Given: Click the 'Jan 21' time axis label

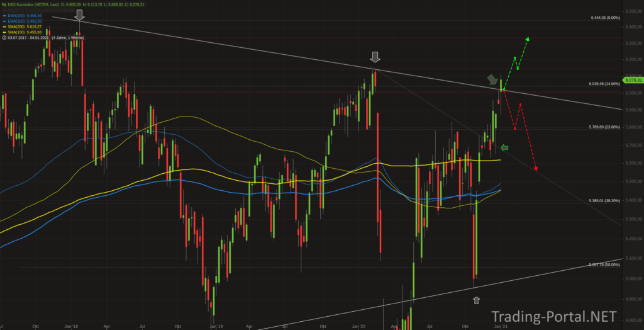Looking at the screenshot, I should (500, 326).
